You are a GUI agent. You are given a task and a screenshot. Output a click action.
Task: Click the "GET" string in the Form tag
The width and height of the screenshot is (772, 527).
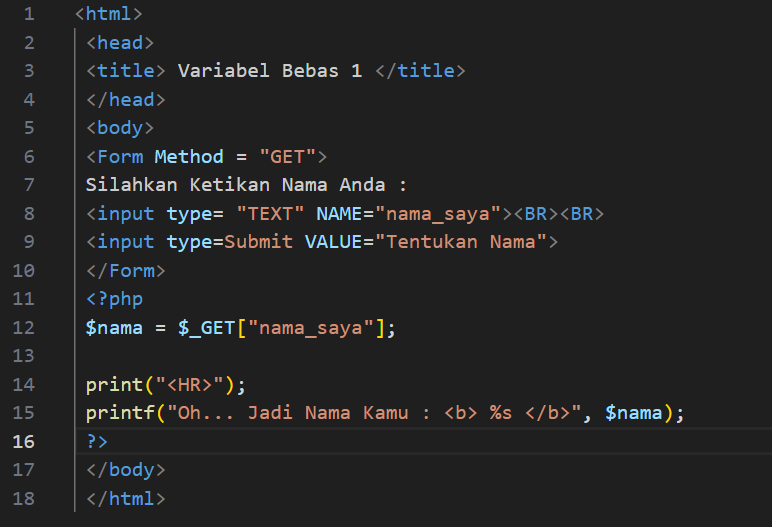point(287,156)
